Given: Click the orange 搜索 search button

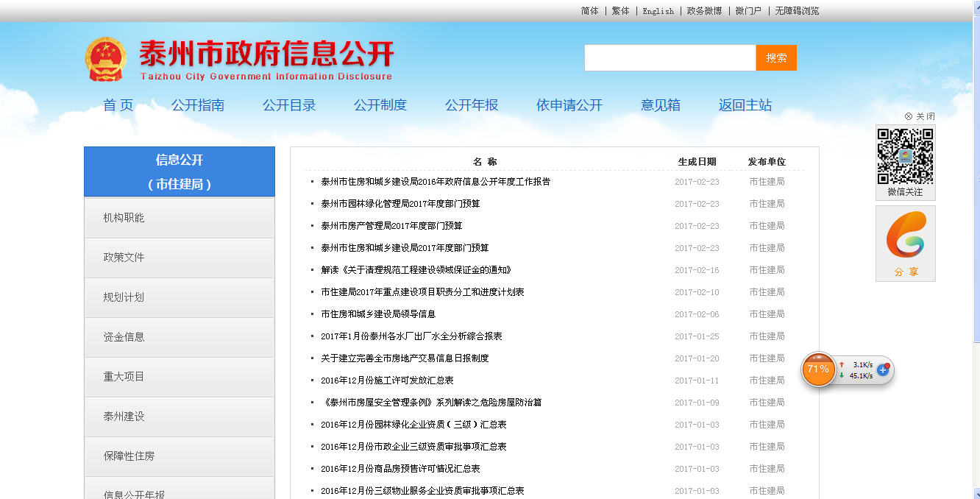Looking at the screenshot, I should tap(775, 58).
